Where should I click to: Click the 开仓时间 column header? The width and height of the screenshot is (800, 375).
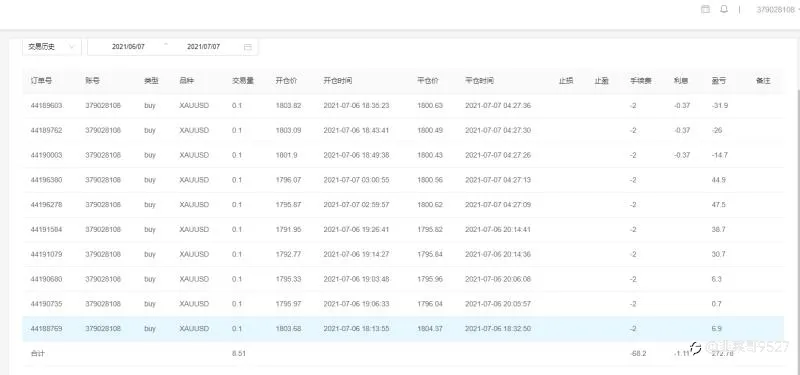coord(338,81)
